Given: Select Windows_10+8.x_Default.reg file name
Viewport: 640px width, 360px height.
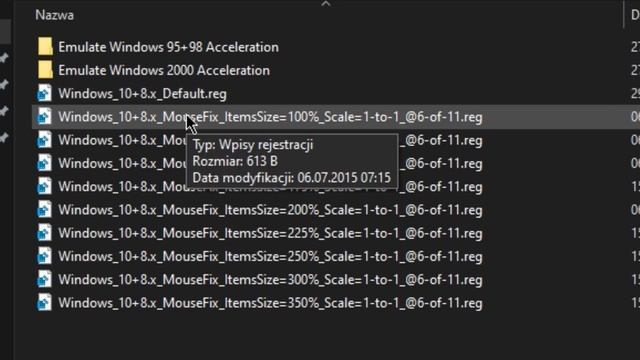Looking at the screenshot, I should click(142, 94).
